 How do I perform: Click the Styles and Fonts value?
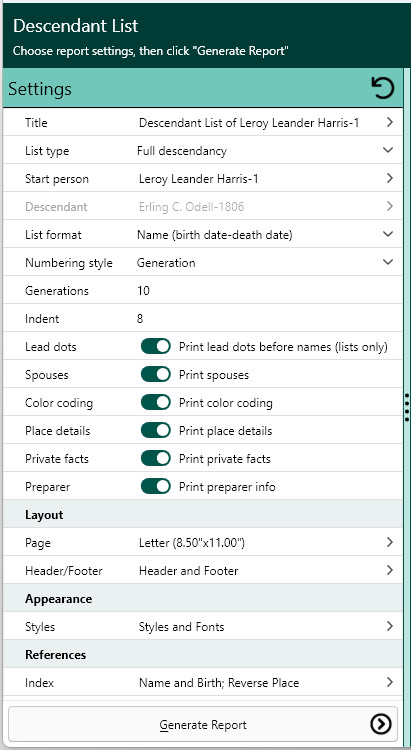coord(181,627)
